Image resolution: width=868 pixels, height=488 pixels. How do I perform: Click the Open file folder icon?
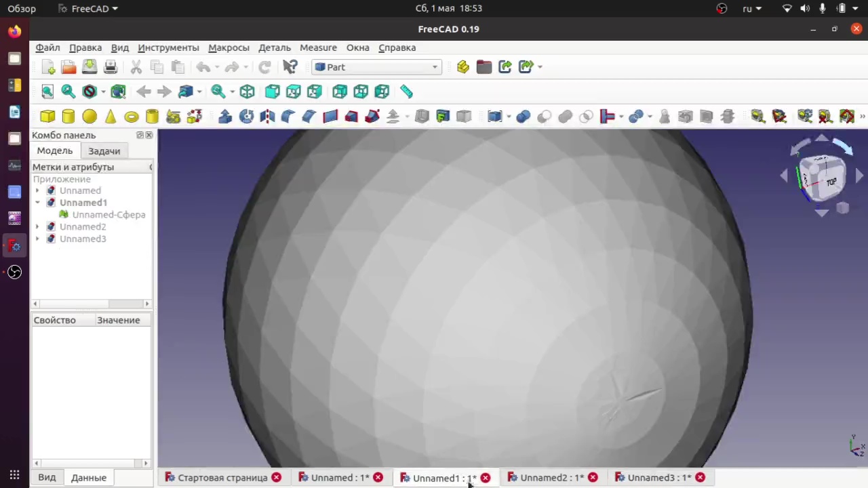[x=68, y=67]
